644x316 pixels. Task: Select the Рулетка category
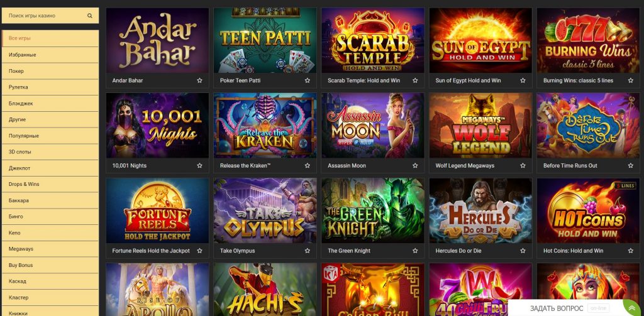click(x=50, y=87)
